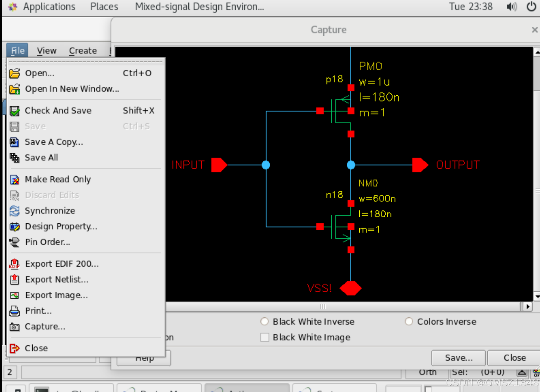The height and width of the screenshot is (392, 540).
Task: Click the Check And Save icon
Action: (x=14, y=111)
